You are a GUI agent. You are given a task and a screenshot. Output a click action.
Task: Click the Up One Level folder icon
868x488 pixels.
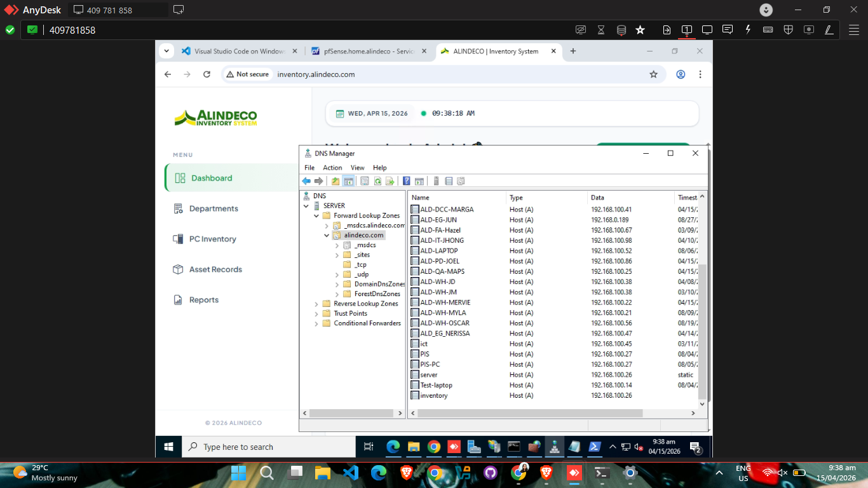(336, 181)
